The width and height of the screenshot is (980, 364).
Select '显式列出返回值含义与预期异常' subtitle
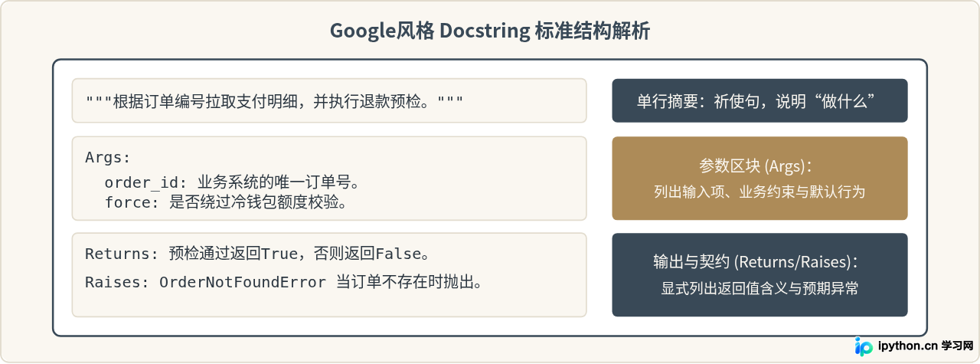tap(759, 289)
